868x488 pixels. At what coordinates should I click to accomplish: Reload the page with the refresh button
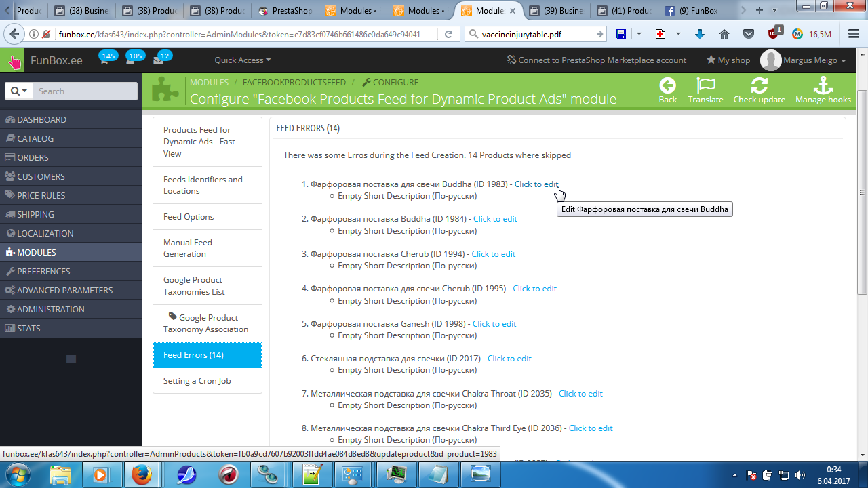[x=448, y=34]
